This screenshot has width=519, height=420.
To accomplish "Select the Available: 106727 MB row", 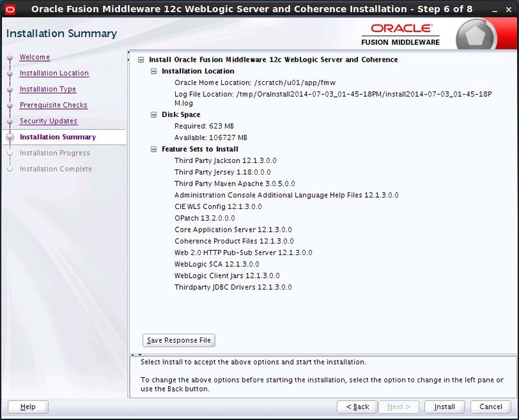I will [211, 138].
